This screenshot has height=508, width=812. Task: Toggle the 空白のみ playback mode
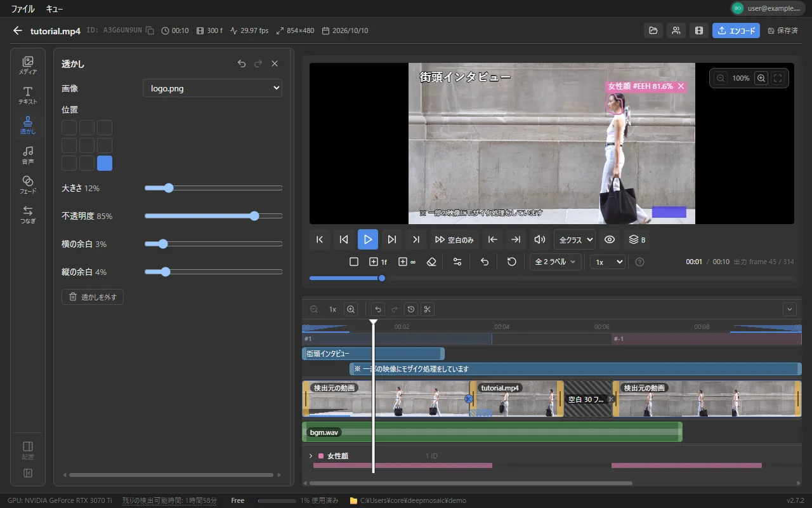(x=455, y=239)
